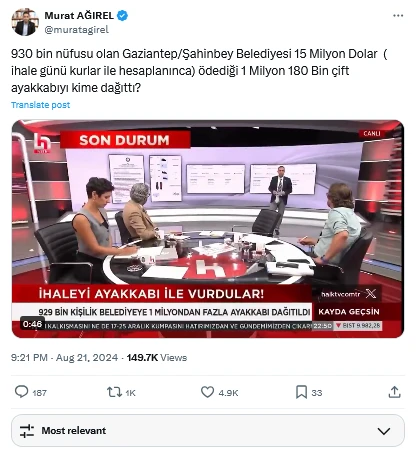416x452 pixels.
Task: Click the Translate post link
Action: pos(41,105)
